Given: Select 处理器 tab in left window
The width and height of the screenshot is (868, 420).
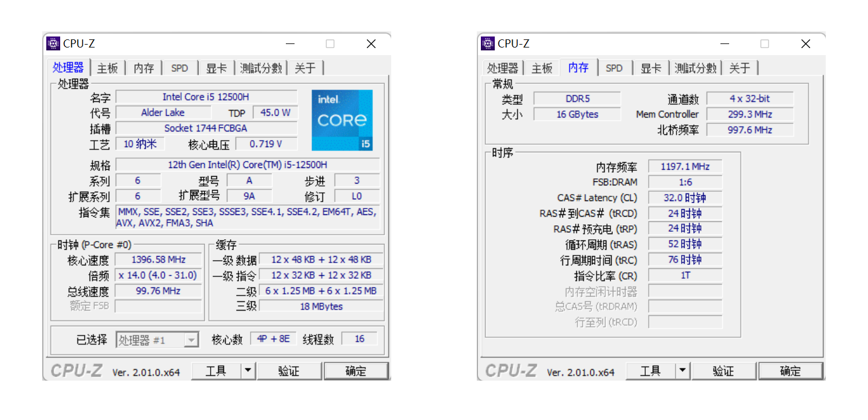Looking at the screenshot, I should click(x=68, y=67).
